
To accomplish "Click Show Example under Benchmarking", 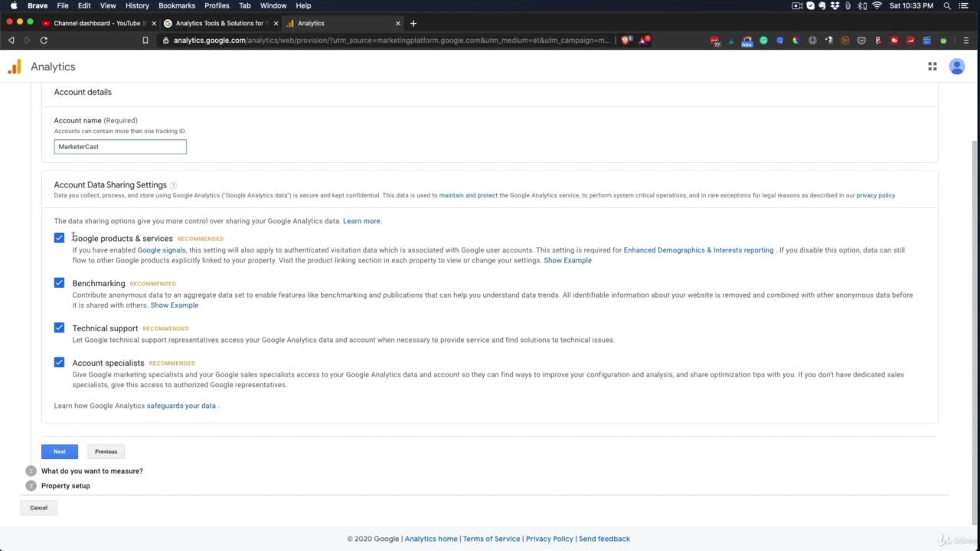I will point(175,305).
